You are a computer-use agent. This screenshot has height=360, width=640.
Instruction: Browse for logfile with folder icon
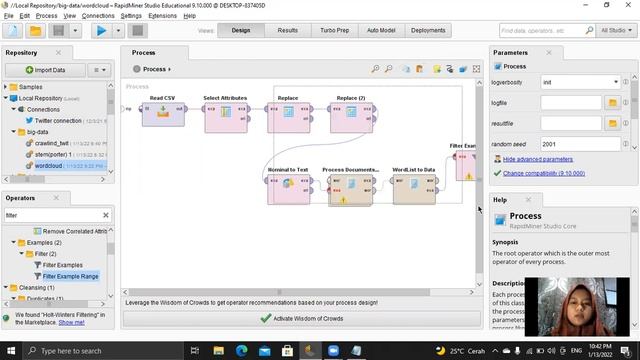click(x=612, y=103)
